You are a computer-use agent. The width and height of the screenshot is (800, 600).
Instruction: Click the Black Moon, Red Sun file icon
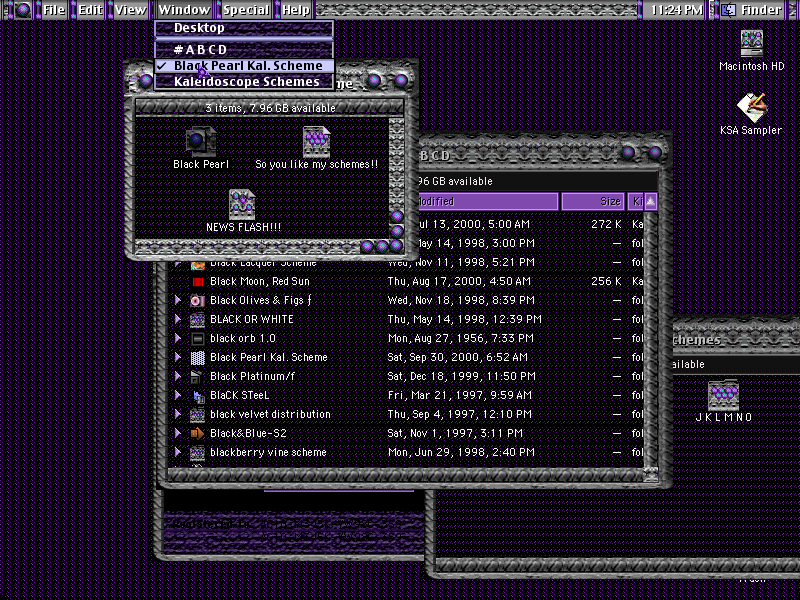point(197,282)
